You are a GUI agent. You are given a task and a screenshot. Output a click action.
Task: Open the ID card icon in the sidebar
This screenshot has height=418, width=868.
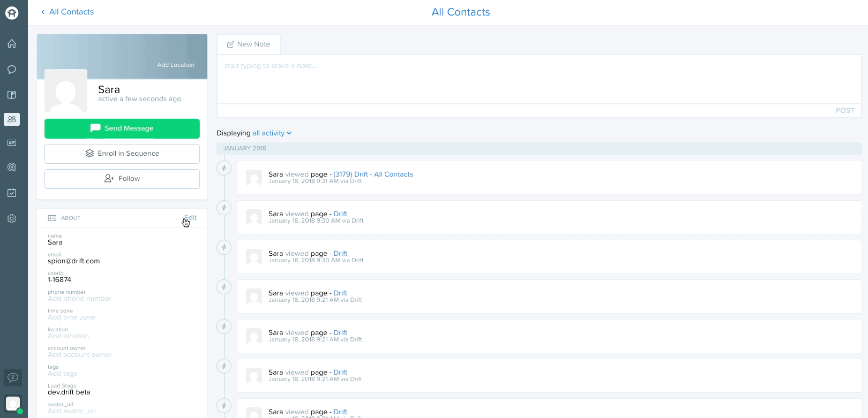[12, 143]
